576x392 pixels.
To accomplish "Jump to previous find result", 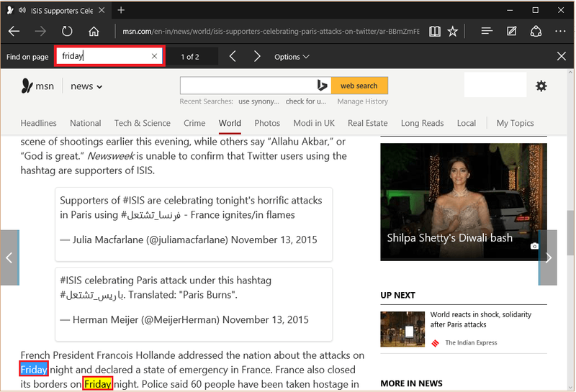I will pyautogui.click(x=233, y=56).
